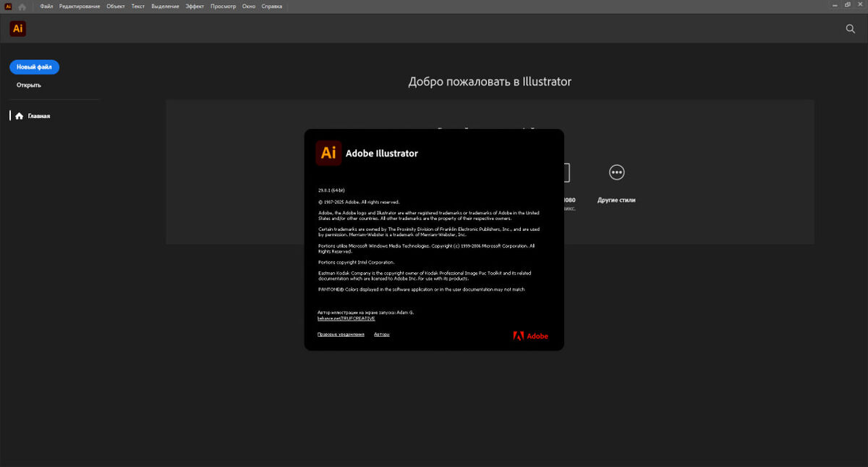Open the Текст menu

coord(138,6)
